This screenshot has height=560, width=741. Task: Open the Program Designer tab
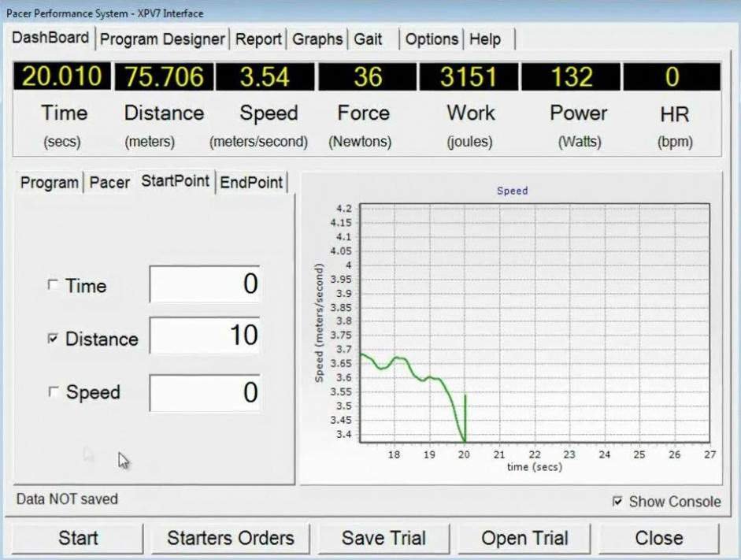click(x=162, y=39)
